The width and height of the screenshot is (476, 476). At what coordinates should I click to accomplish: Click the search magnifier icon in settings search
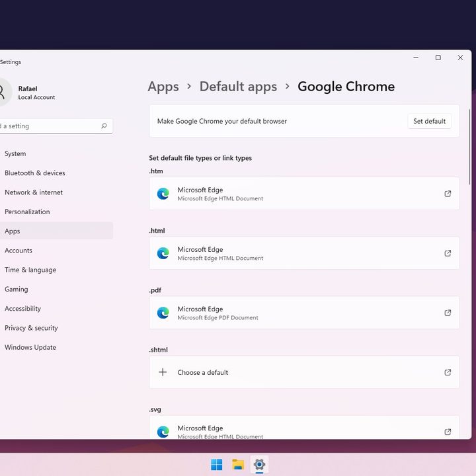click(x=104, y=126)
